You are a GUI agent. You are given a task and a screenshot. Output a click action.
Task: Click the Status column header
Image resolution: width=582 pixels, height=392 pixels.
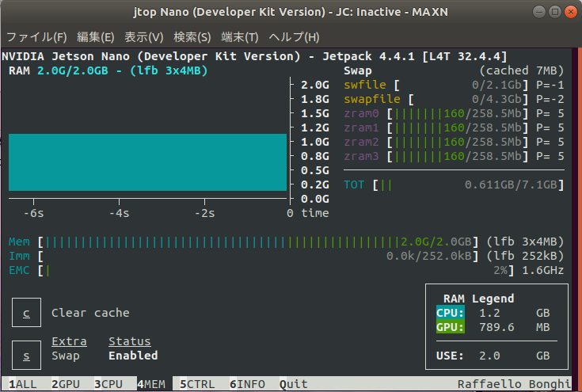[x=130, y=341]
